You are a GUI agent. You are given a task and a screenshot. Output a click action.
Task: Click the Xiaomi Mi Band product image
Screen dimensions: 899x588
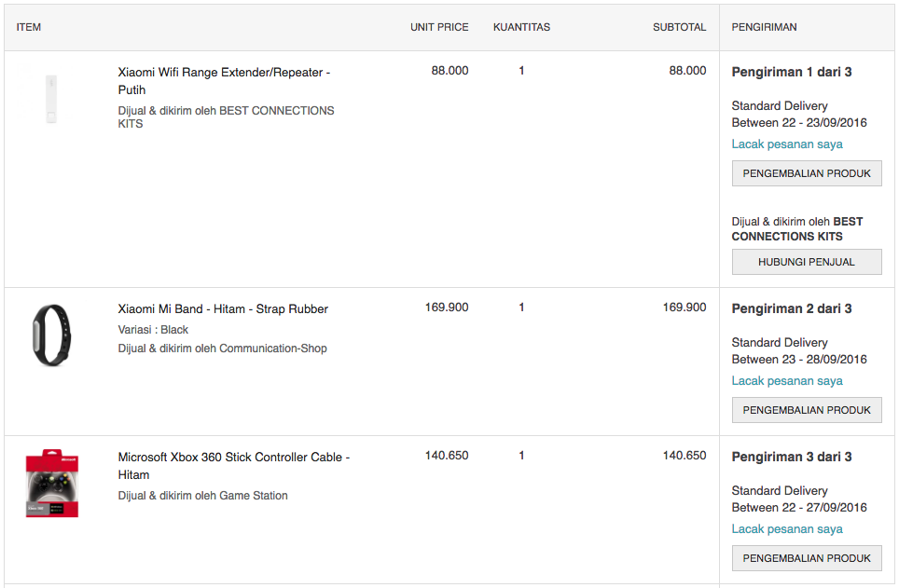(x=50, y=334)
